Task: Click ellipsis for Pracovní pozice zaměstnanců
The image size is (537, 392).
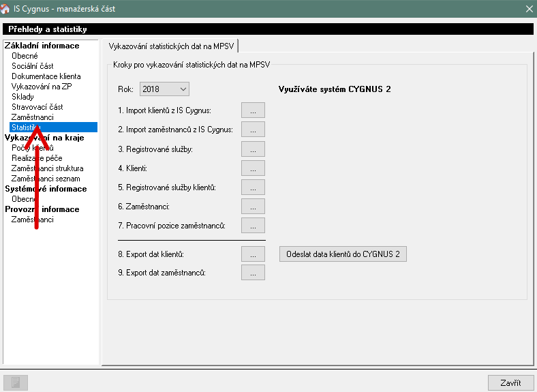Action: pyautogui.click(x=253, y=226)
